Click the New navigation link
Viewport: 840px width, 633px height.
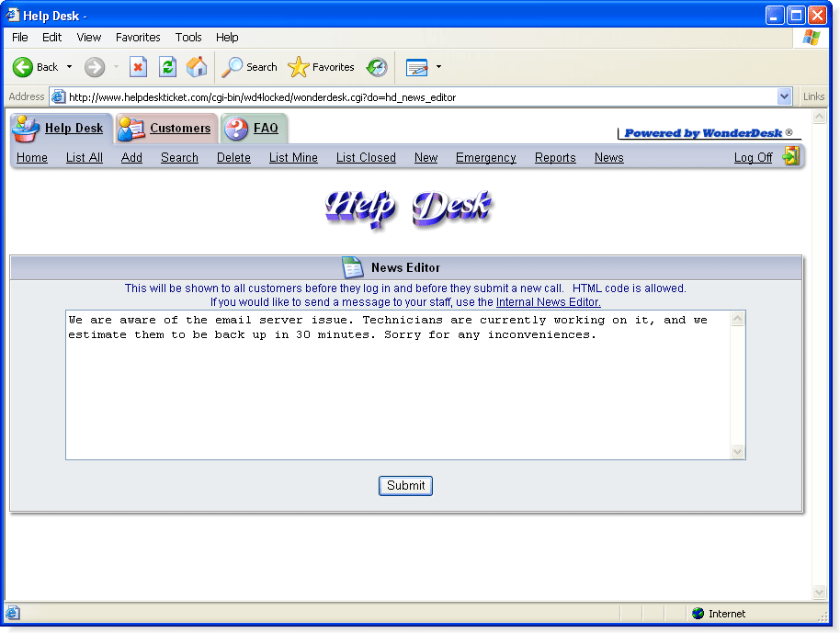[426, 157]
